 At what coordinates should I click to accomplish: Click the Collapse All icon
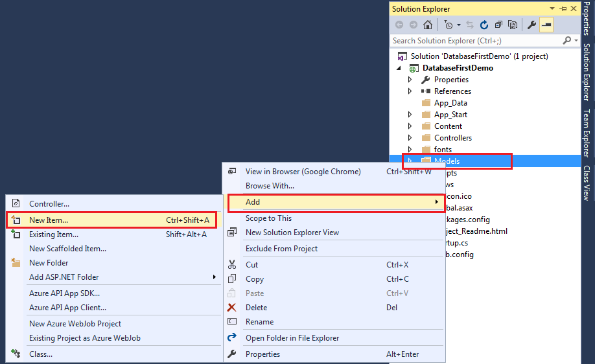498,25
